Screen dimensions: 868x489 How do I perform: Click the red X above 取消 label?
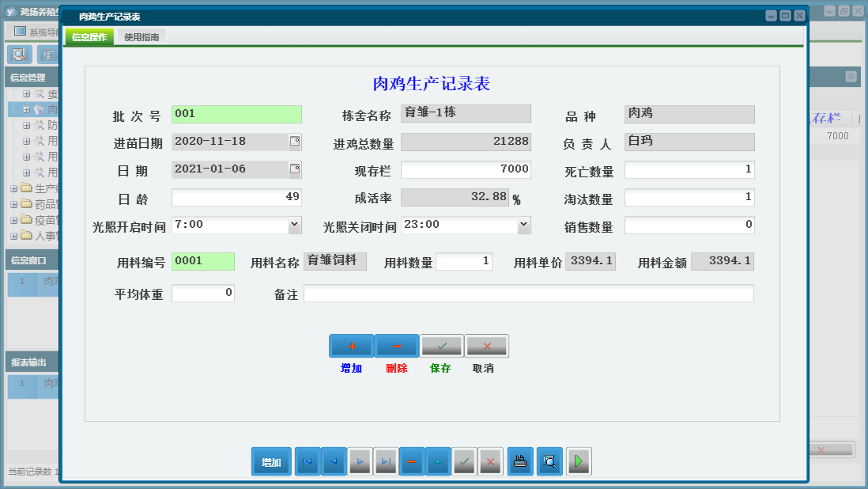487,346
